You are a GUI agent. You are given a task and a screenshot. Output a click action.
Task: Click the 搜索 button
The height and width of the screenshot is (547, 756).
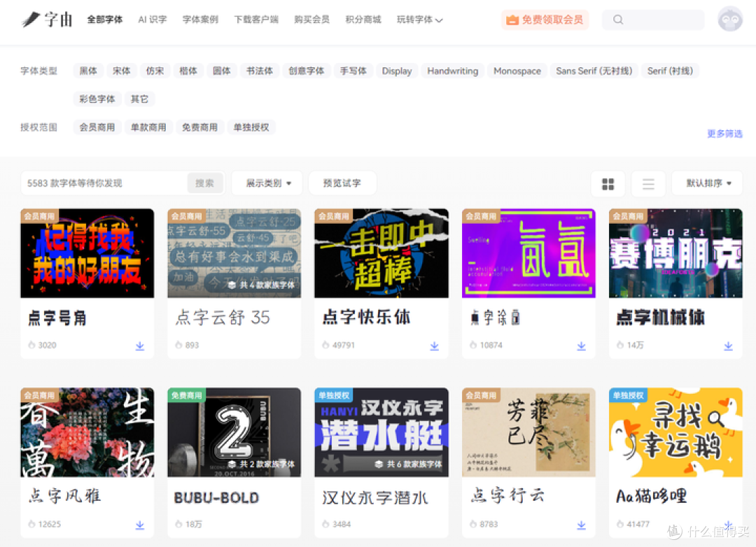[205, 183]
